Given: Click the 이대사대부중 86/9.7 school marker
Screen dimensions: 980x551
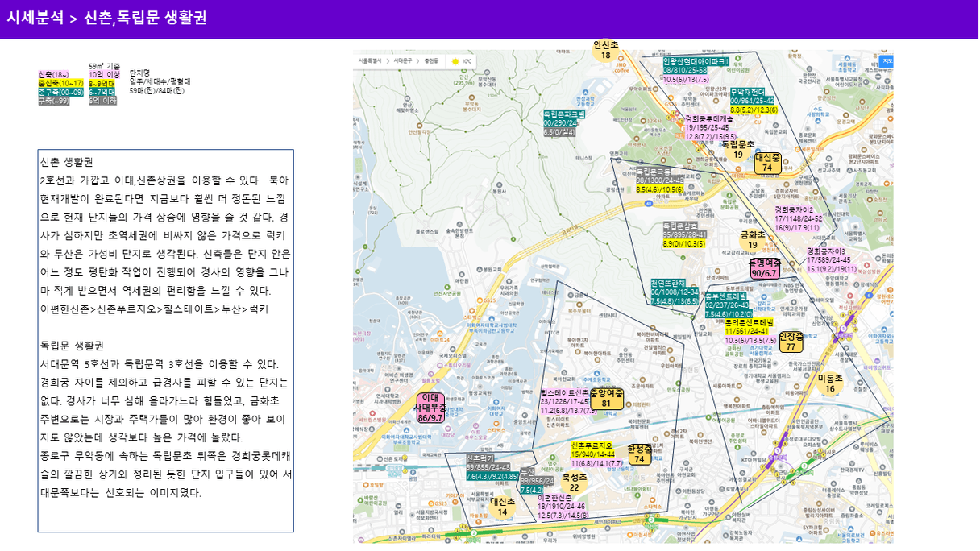Looking at the screenshot, I should pos(431,408).
